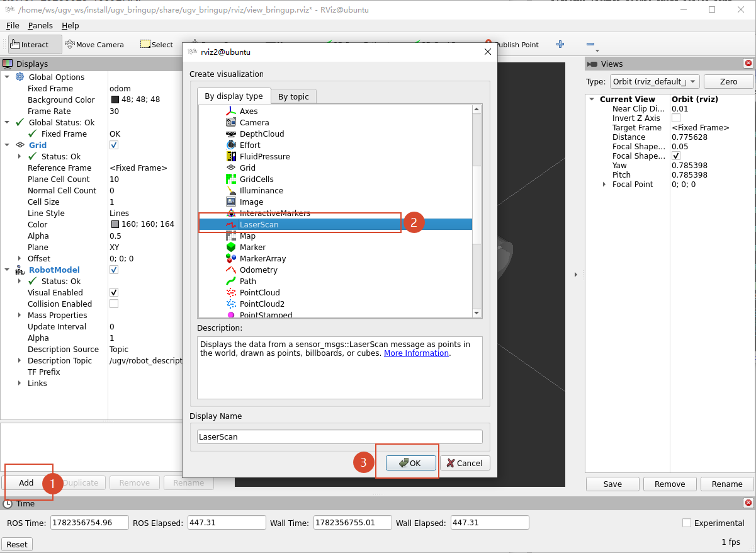
Task: Open the More Information link
Action: [x=416, y=353]
